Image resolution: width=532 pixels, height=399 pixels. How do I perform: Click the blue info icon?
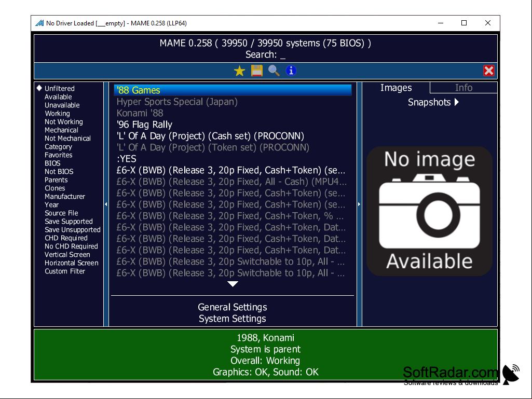point(291,71)
